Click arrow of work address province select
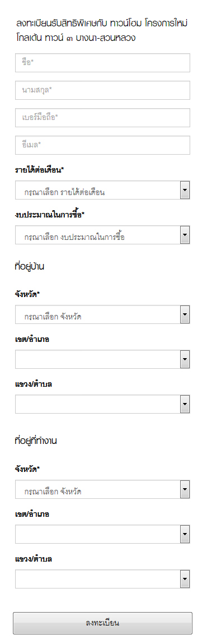 coord(185,489)
